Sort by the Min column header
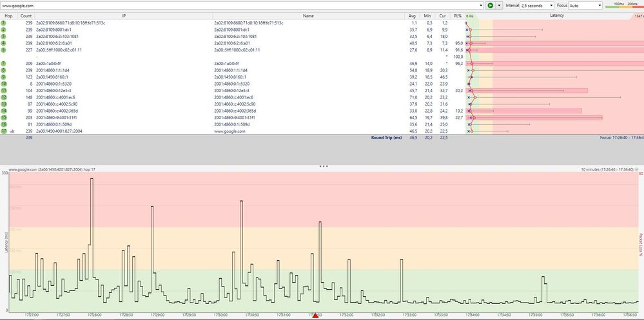 tap(427, 15)
